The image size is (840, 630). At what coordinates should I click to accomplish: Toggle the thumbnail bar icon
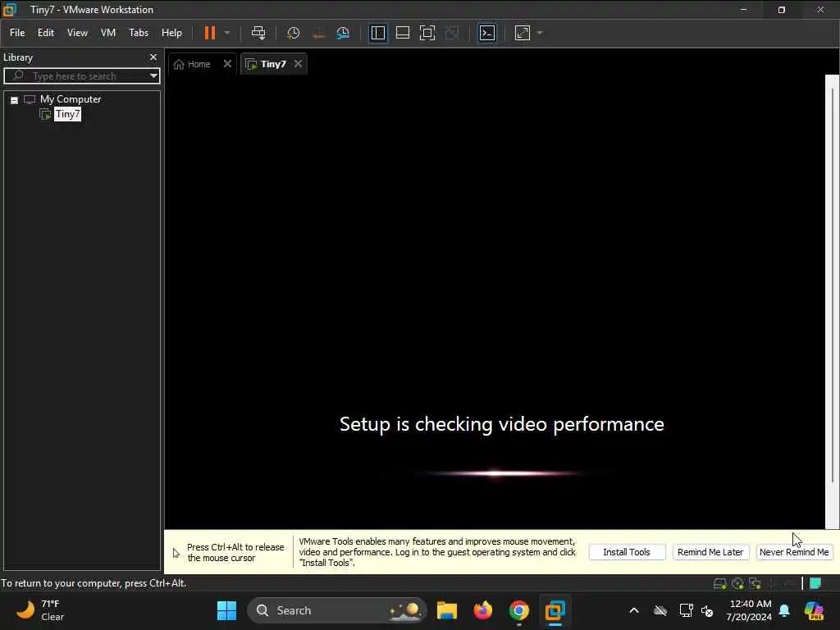point(402,33)
